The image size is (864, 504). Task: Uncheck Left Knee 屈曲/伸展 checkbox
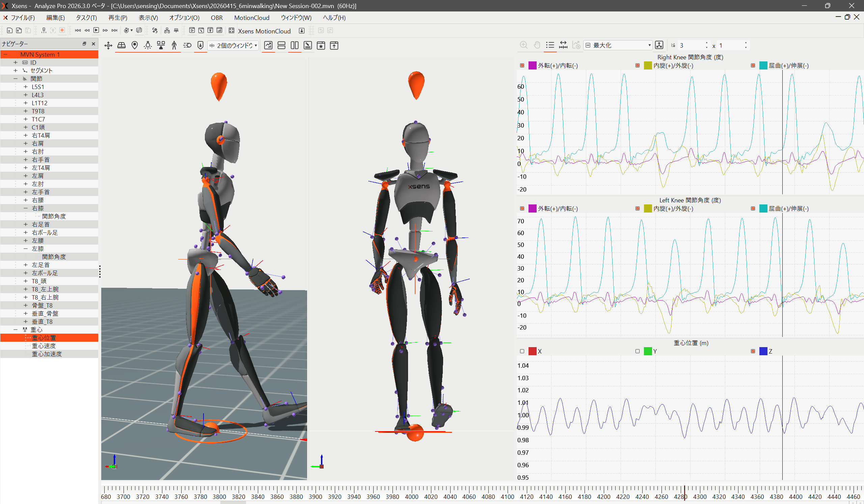[x=753, y=208]
